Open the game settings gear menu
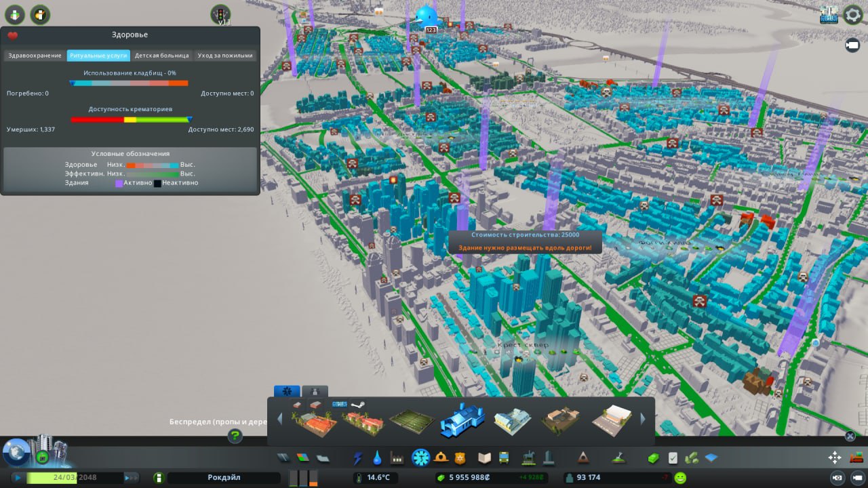 852,15
